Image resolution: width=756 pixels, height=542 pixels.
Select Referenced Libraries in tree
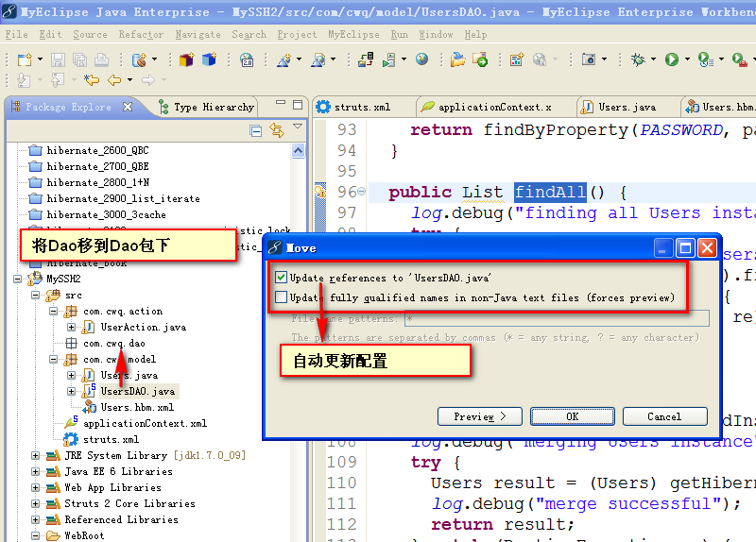[121, 520]
